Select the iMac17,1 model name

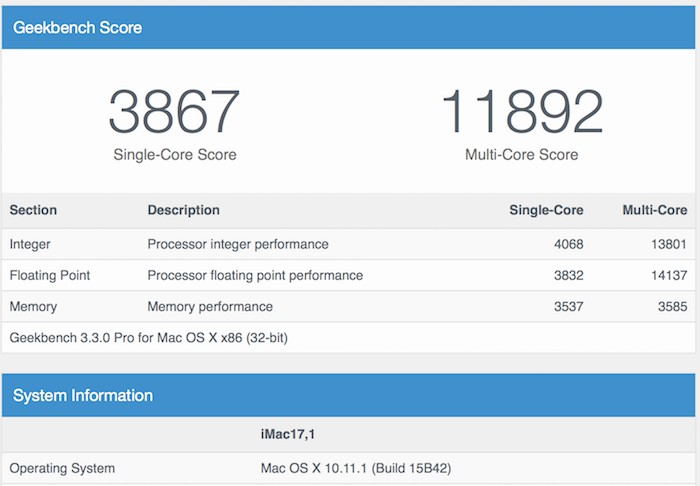(288, 434)
